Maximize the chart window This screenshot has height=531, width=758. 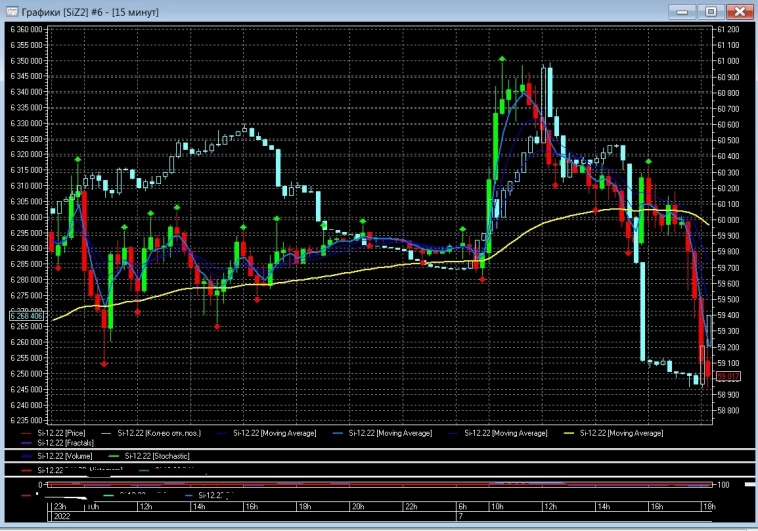click(x=711, y=10)
